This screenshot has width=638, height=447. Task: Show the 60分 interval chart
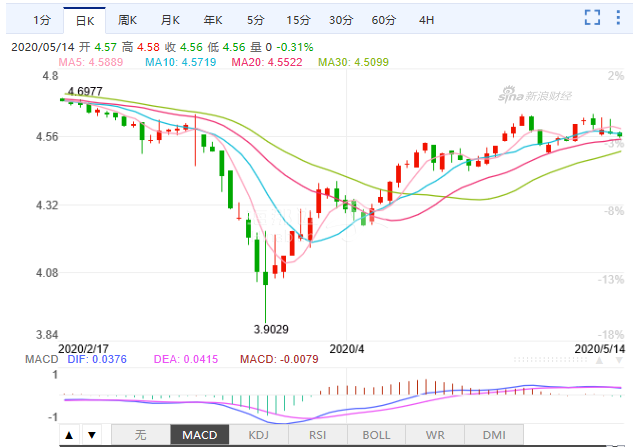(383, 20)
